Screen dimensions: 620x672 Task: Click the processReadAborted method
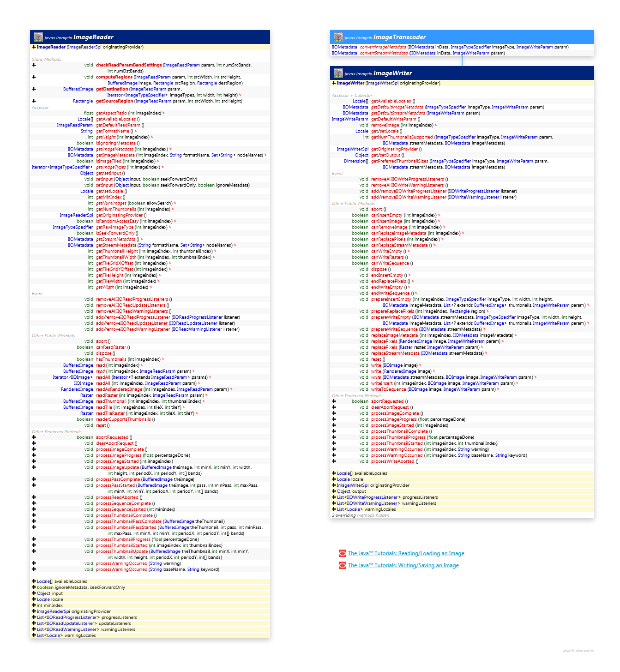click(117, 497)
